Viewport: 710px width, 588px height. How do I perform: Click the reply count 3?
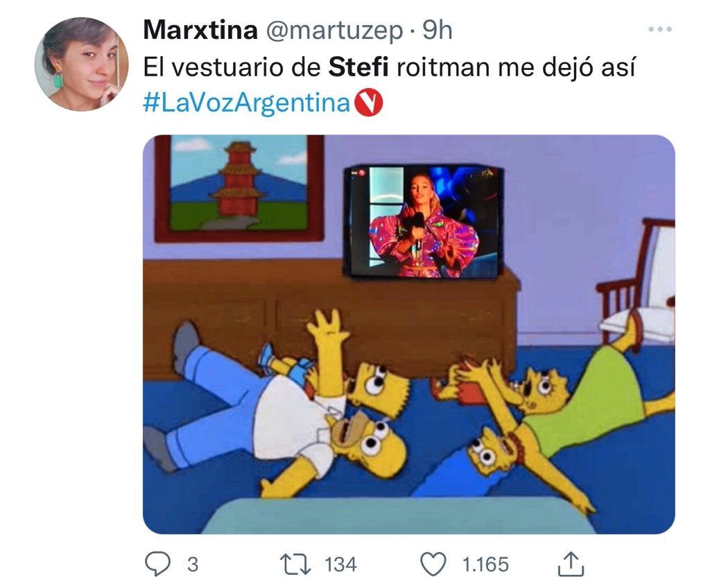(x=193, y=565)
